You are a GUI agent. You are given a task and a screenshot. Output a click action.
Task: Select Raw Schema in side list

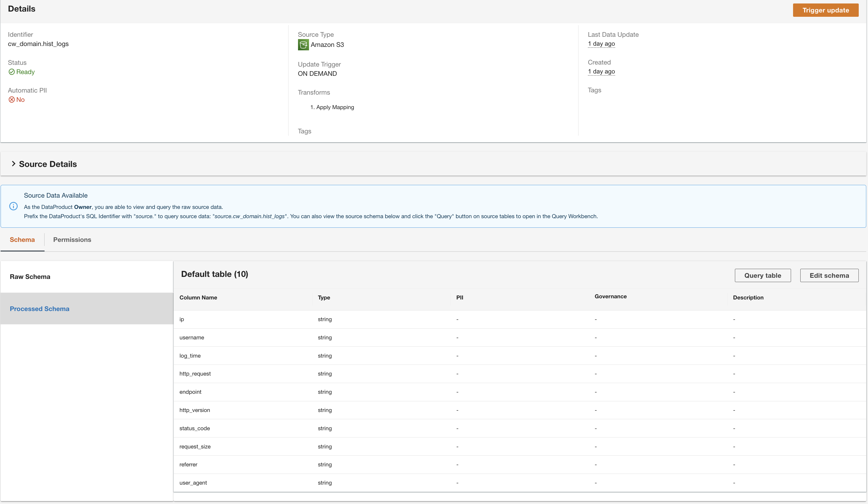[x=30, y=277]
